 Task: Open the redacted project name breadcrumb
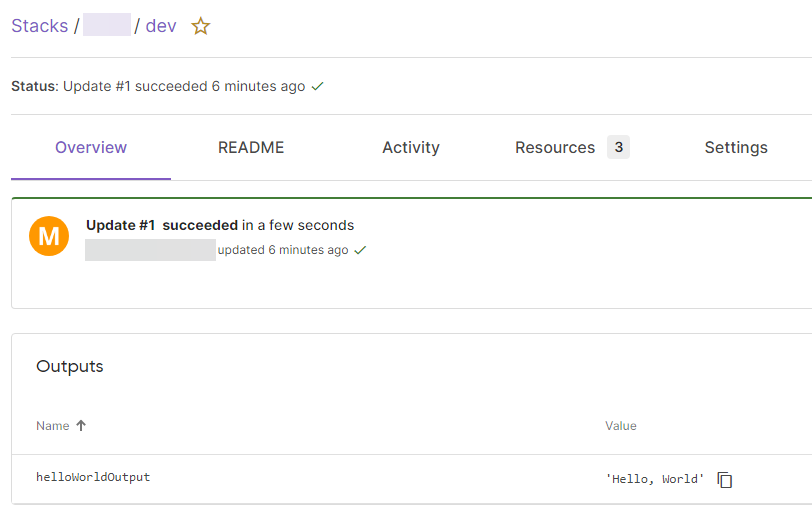tap(107, 26)
